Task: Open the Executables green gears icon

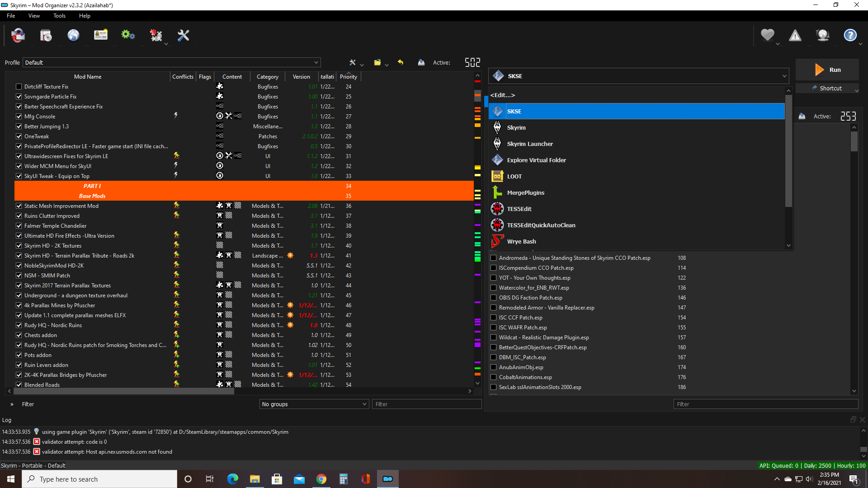Action: click(x=128, y=35)
